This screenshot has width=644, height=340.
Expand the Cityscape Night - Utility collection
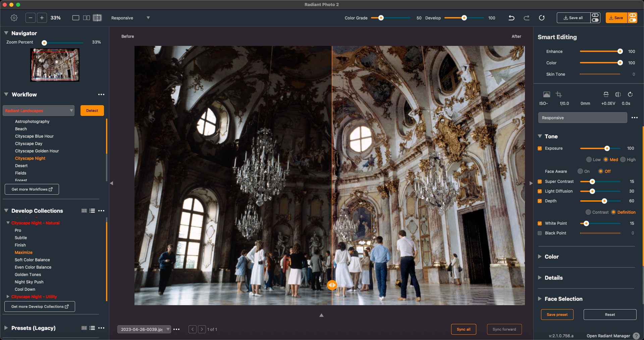point(8,297)
